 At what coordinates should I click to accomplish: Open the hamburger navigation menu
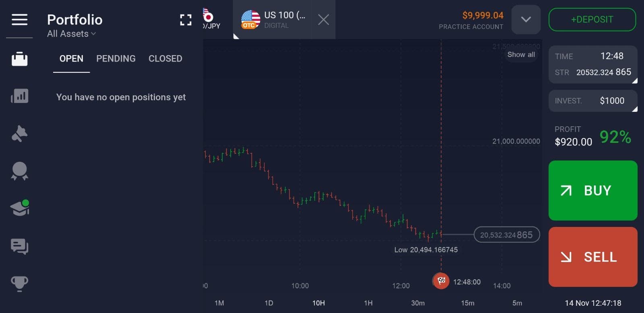(x=19, y=20)
